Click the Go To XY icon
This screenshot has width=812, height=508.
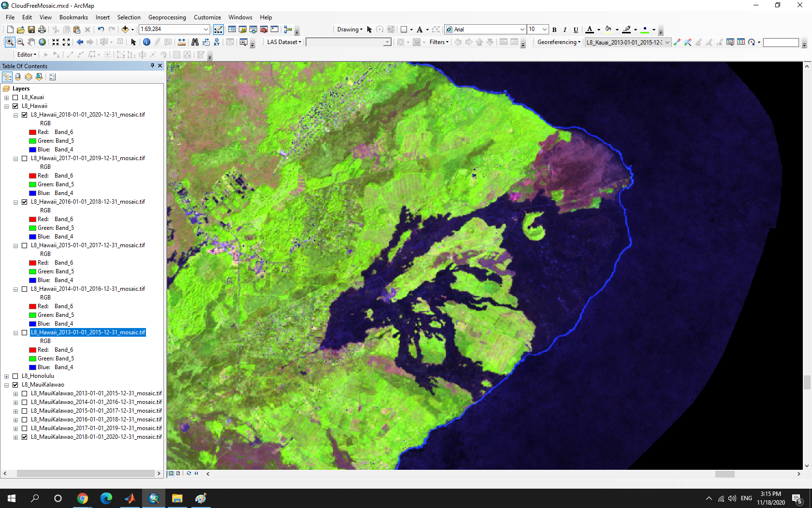[x=217, y=42]
